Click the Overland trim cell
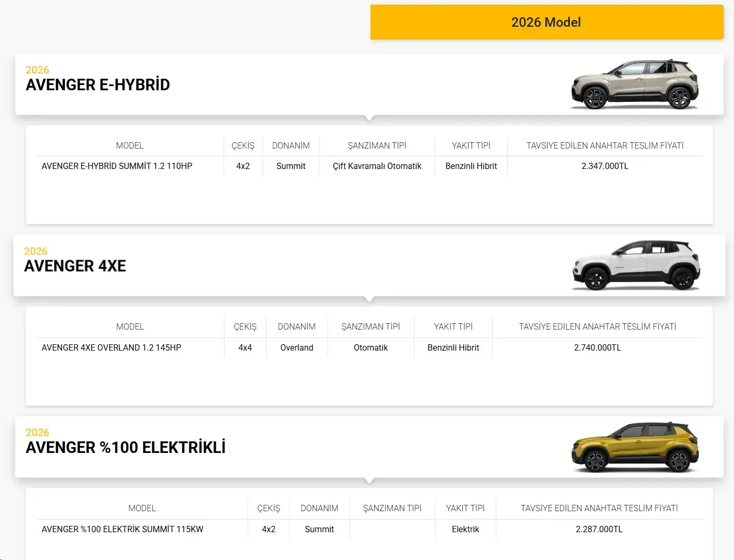Viewport: 734px width, 560px height. pos(297,347)
